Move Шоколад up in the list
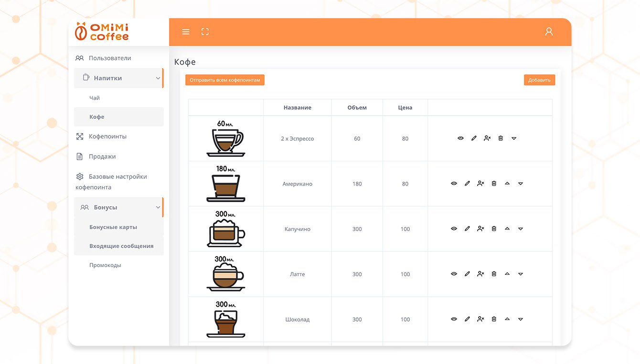The width and height of the screenshot is (640, 364). coord(507,320)
